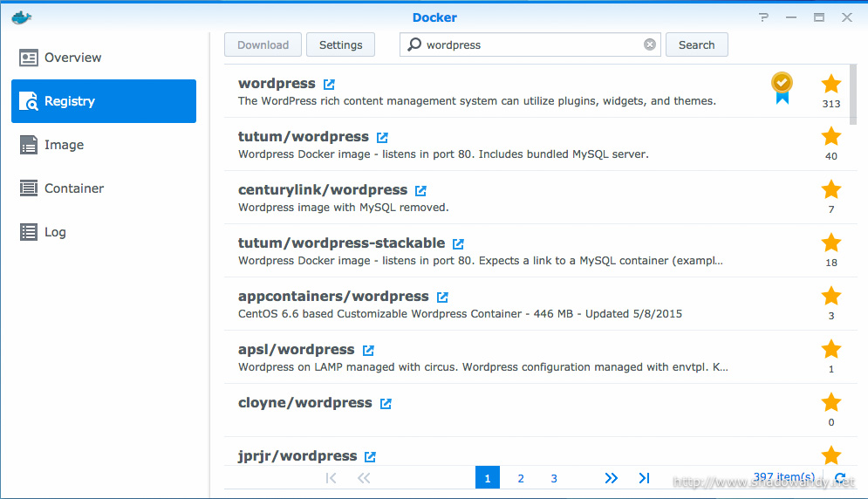Click the Download button

point(263,44)
